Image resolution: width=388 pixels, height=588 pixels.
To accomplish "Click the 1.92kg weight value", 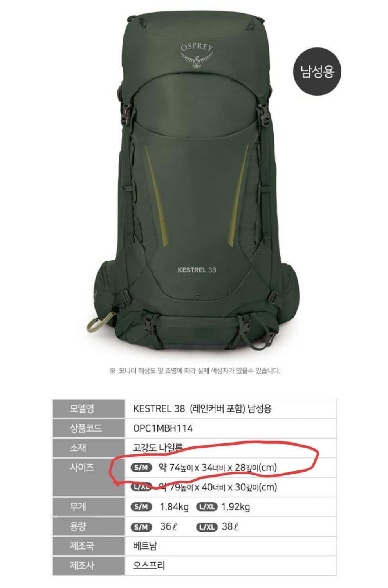I will click(x=235, y=507).
